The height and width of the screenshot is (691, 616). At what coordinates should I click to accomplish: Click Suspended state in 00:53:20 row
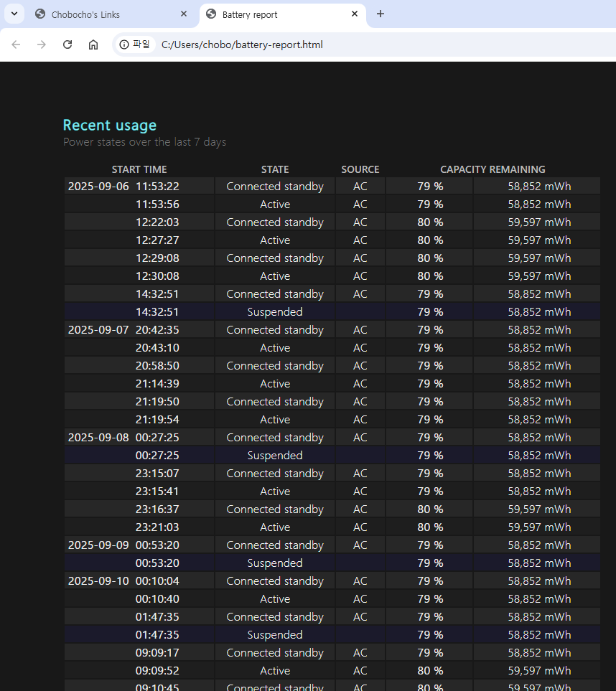click(x=275, y=563)
